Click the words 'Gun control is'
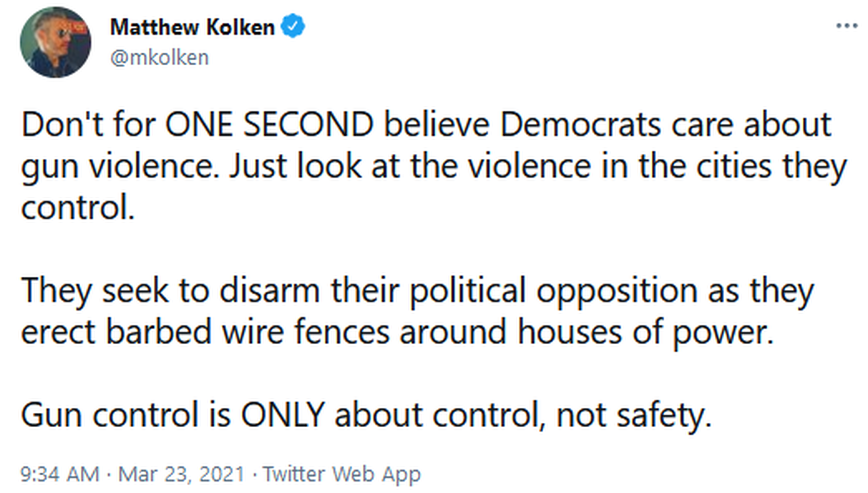868x493 pixels. pyautogui.click(x=126, y=415)
